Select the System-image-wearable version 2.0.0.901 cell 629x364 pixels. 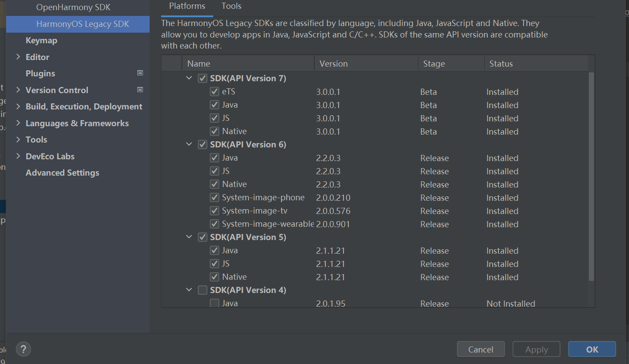tap(333, 224)
